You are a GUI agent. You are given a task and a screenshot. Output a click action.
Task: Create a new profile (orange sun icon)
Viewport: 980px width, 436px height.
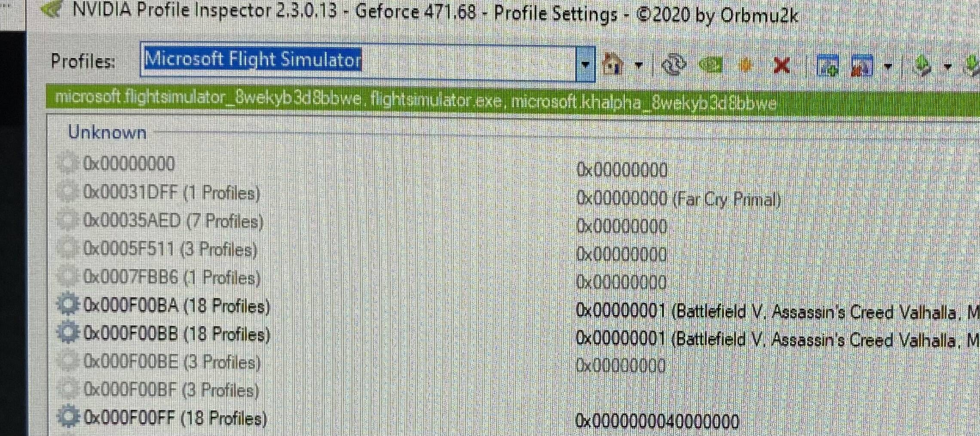[x=746, y=65]
